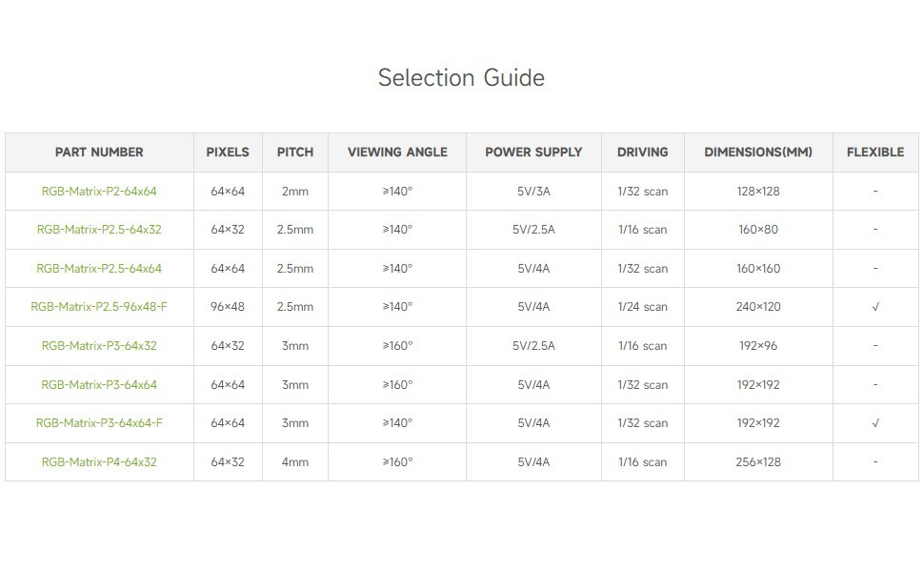Open the RGB-Matrix-P3-64x64 part link
The image size is (924, 572).
click(99, 384)
